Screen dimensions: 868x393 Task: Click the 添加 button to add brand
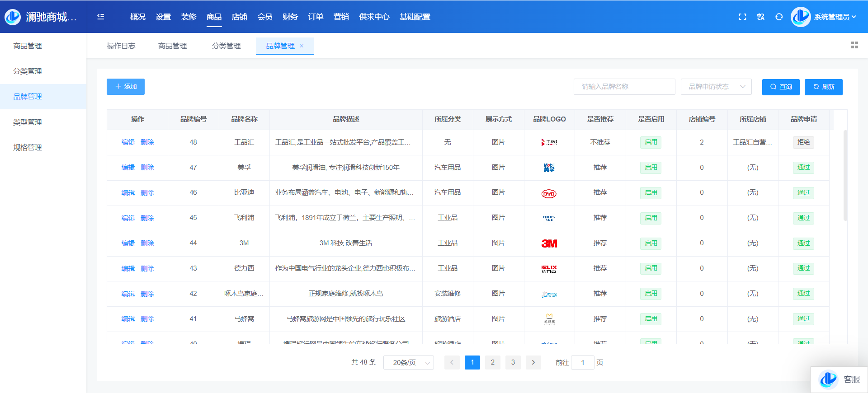pos(126,87)
